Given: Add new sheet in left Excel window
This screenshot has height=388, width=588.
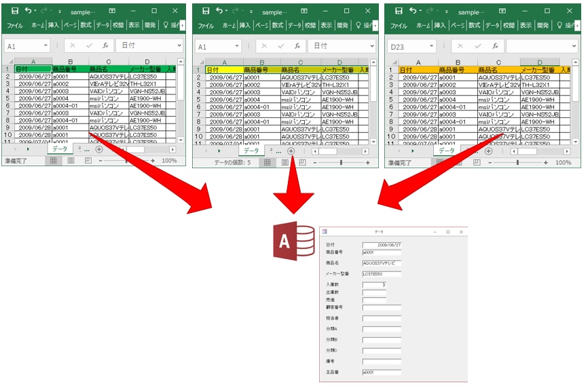Looking at the screenshot, I should tap(99, 149).
